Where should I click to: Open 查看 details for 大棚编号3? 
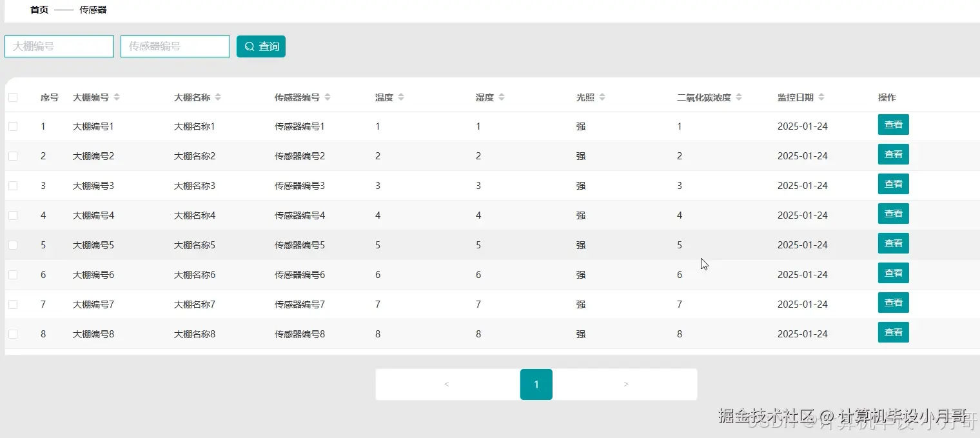[893, 184]
